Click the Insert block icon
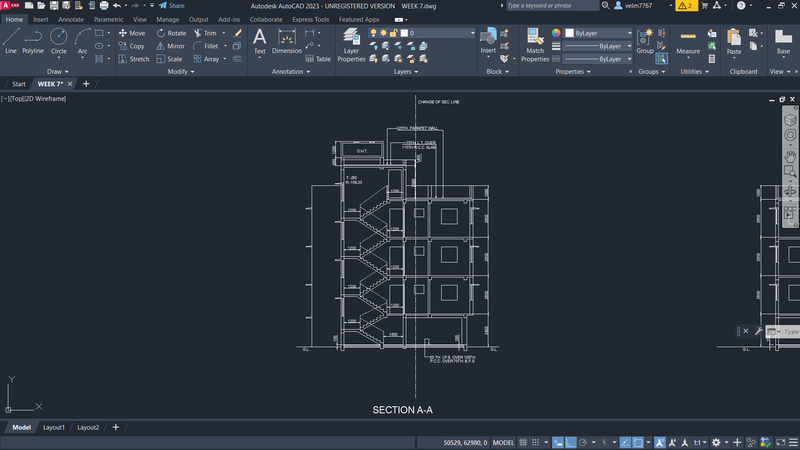 tap(488, 38)
